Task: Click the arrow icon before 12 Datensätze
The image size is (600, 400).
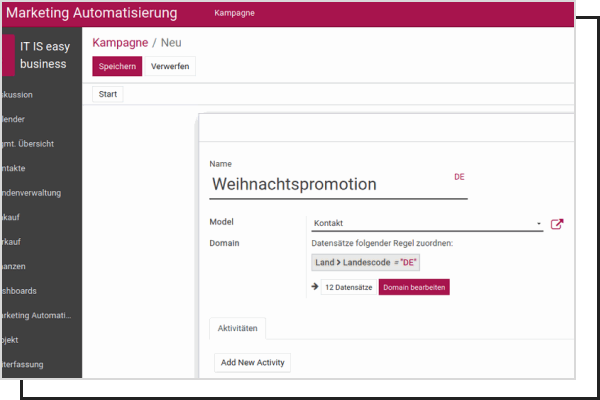Action: click(x=315, y=287)
